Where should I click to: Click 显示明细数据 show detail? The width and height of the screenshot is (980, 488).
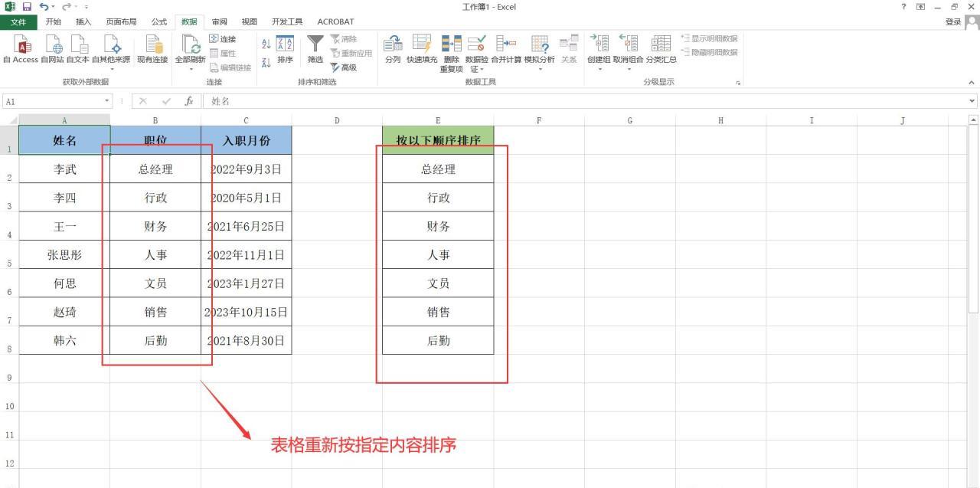point(710,39)
